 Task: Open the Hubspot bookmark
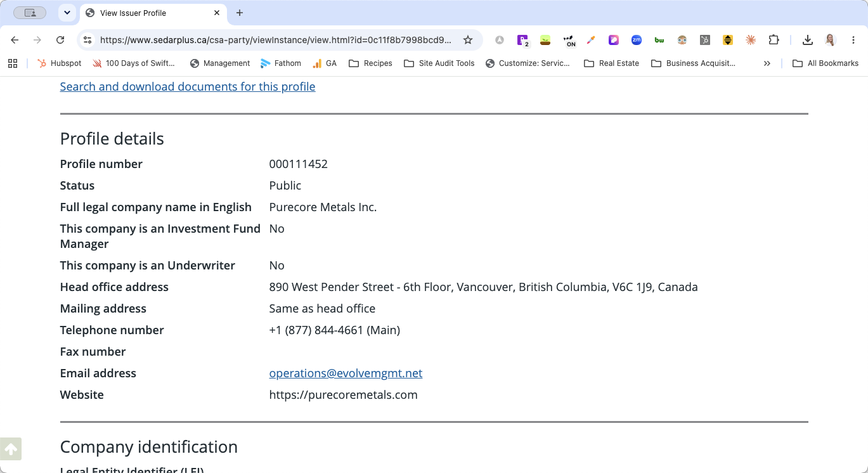click(60, 63)
